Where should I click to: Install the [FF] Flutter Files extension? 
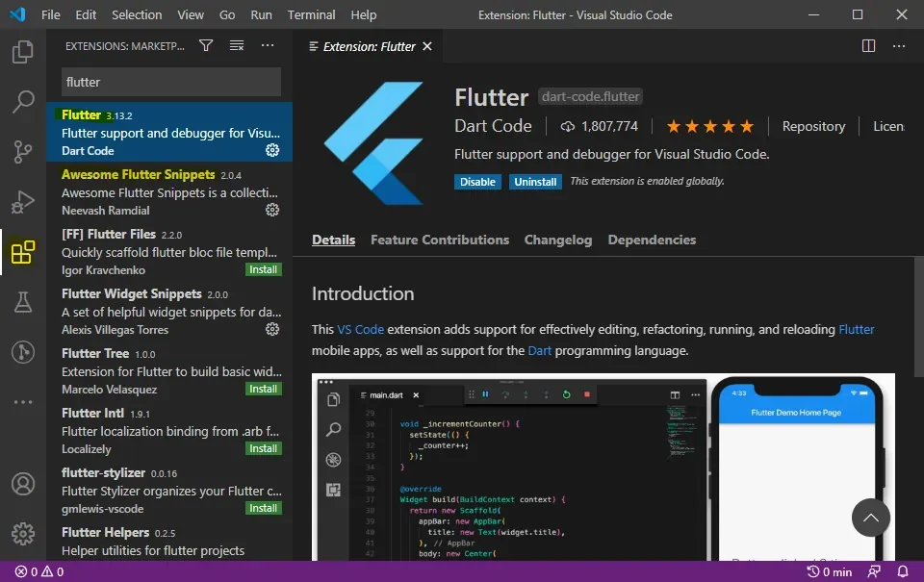(263, 269)
